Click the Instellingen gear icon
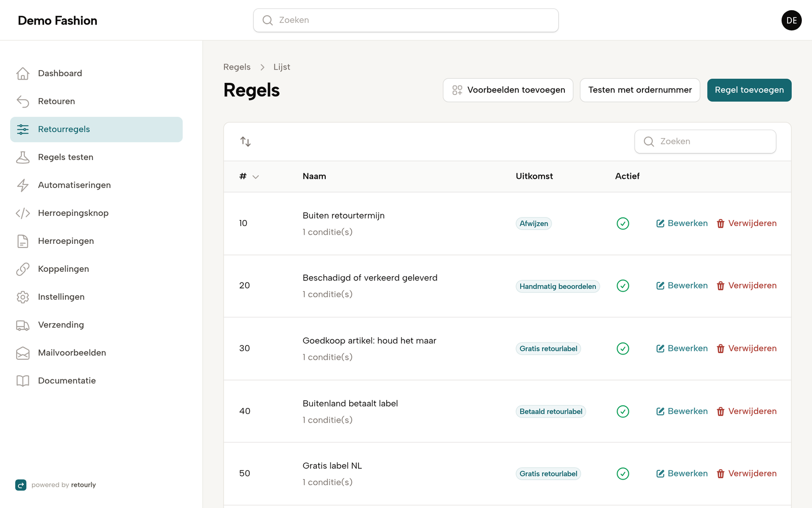The image size is (812, 508). [x=23, y=297]
